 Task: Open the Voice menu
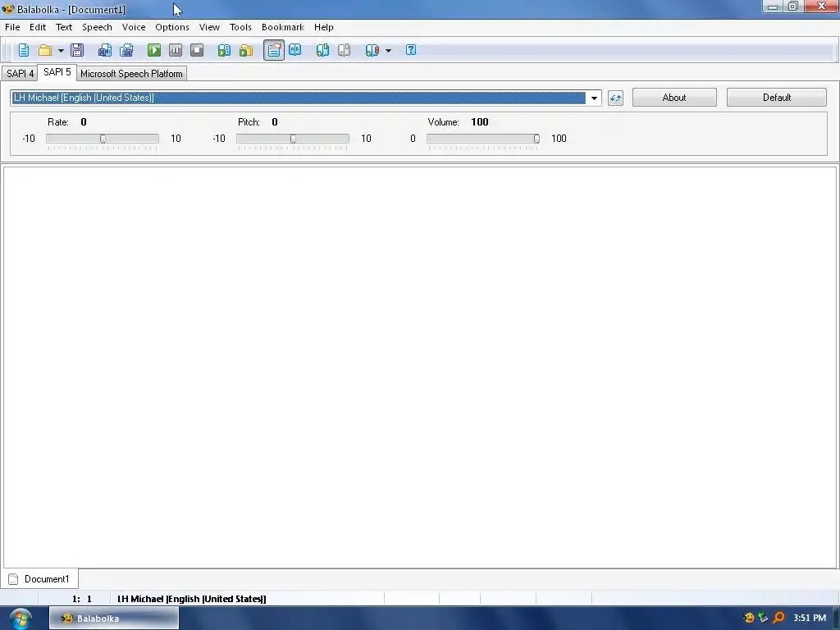(134, 27)
